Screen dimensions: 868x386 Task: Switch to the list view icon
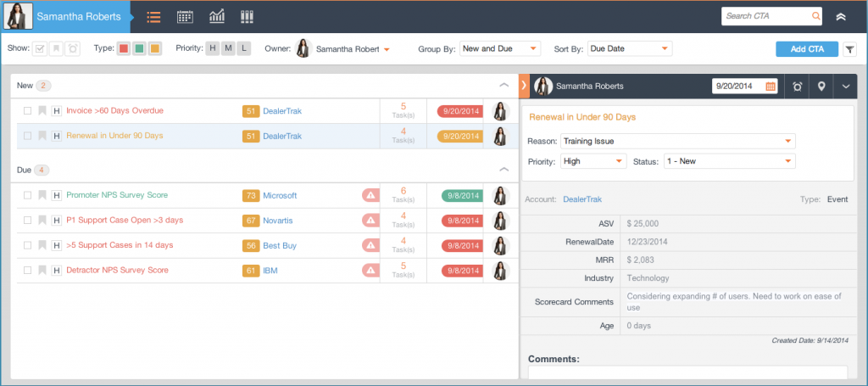pos(153,16)
